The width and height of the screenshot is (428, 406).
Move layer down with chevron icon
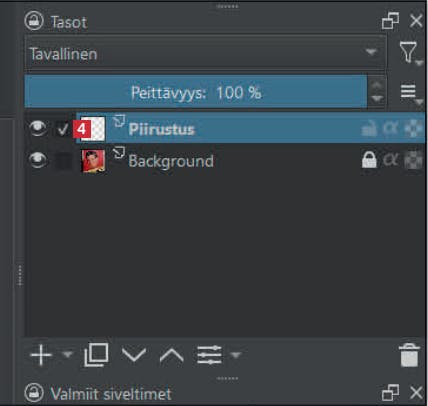pyautogui.click(x=134, y=355)
